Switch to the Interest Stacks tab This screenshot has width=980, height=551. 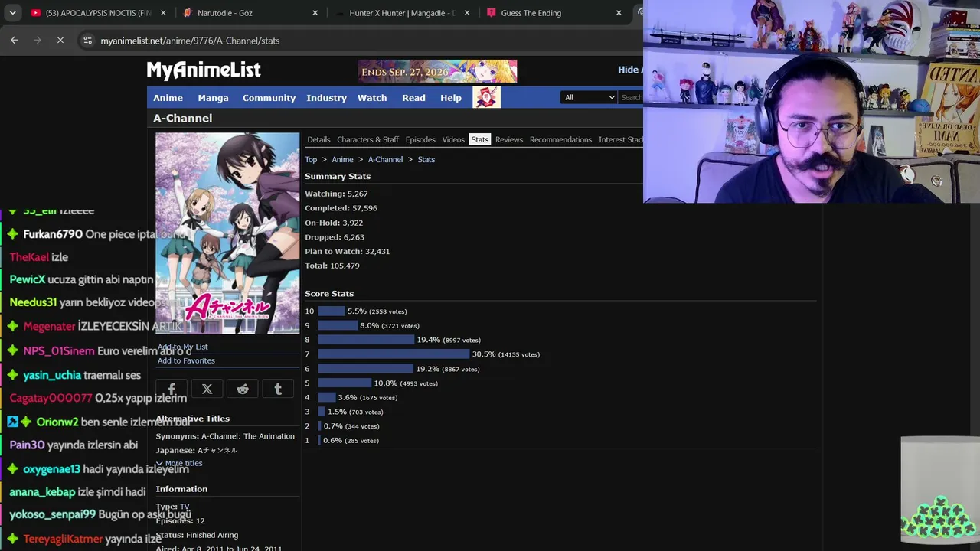point(621,139)
